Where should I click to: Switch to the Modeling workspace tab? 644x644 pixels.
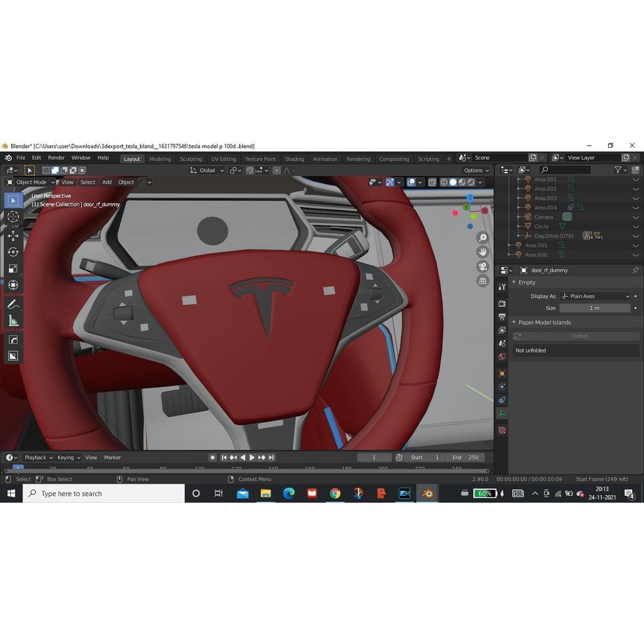point(160,159)
